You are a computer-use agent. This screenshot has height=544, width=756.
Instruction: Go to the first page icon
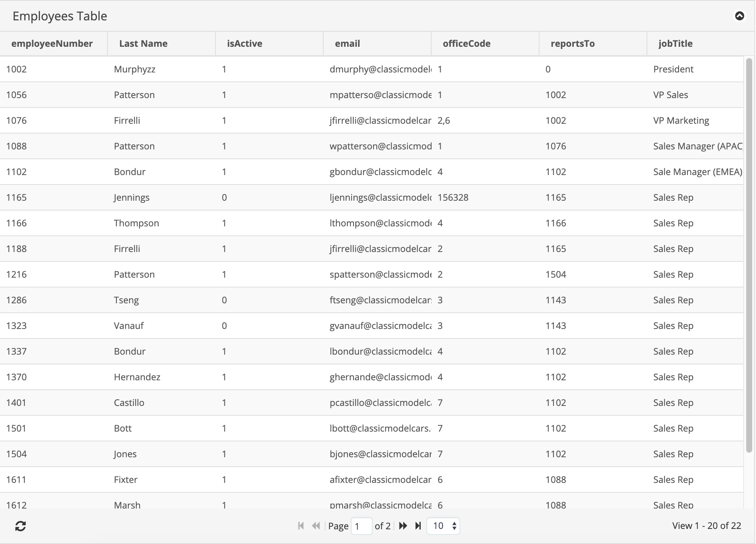point(301,526)
